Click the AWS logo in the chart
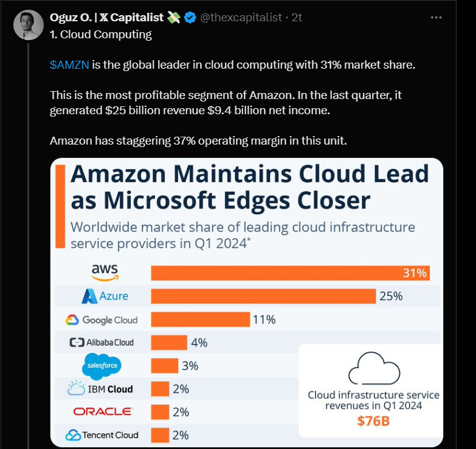The height and width of the screenshot is (449, 476). pyautogui.click(x=105, y=272)
